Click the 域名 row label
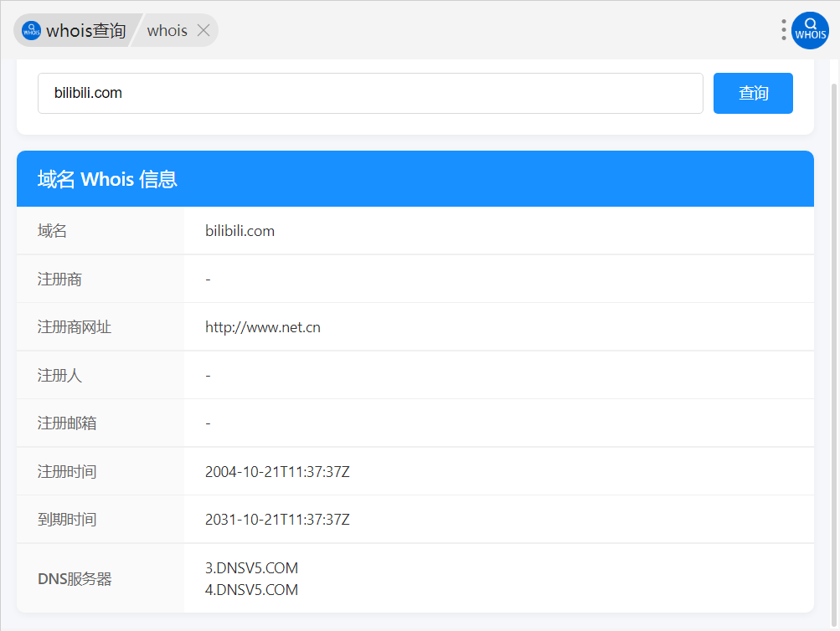Screen dimensions: 840x631 52,231
